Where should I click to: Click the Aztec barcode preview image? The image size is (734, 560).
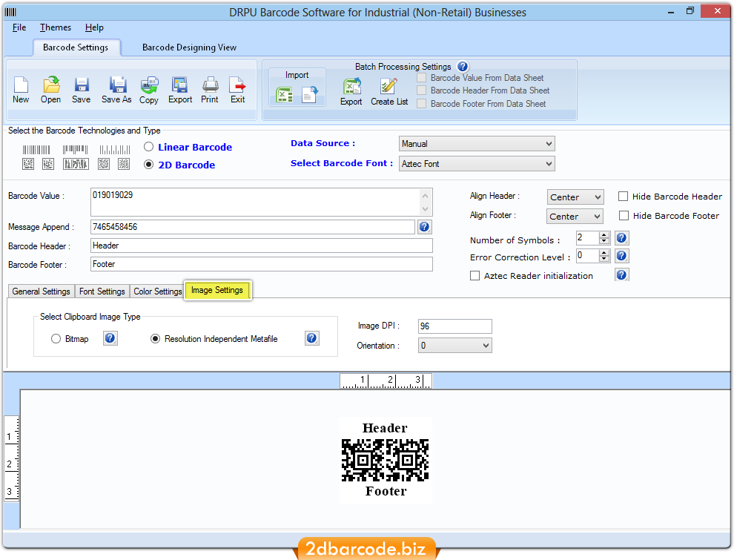coord(386,460)
